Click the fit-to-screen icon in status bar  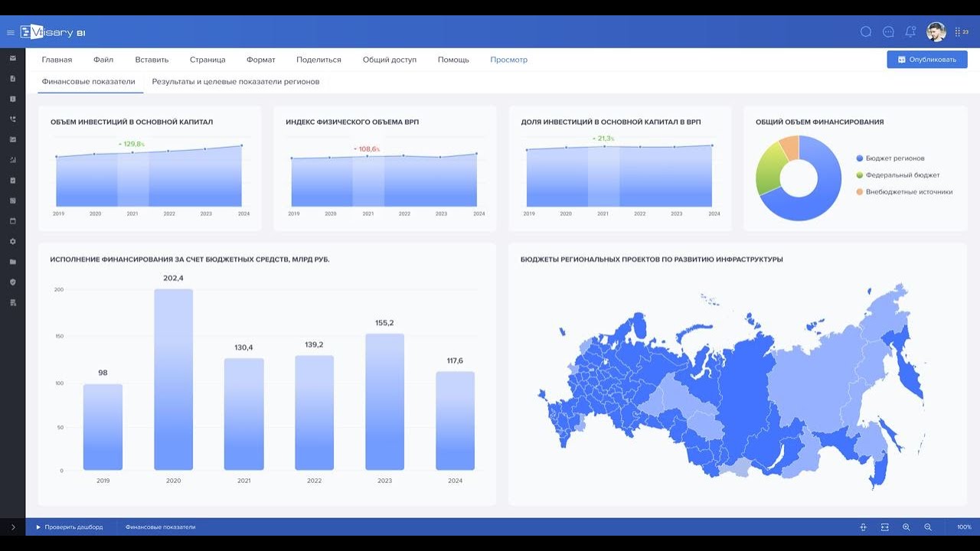coord(863,527)
